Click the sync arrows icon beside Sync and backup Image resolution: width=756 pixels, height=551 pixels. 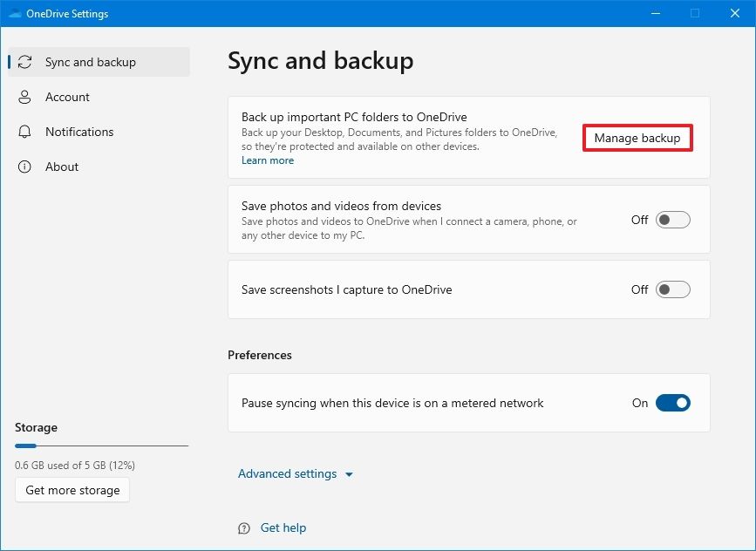click(25, 61)
